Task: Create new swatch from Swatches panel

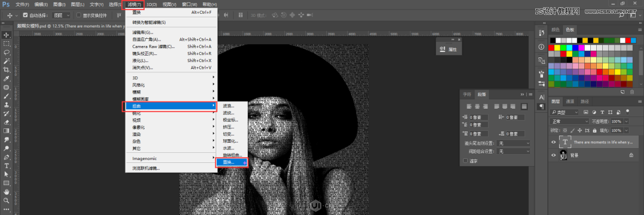Action: tap(622, 91)
